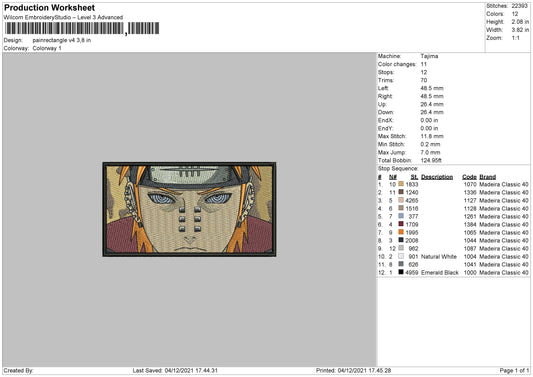
Task: Click the embroidery design preview image
Action: point(189,209)
